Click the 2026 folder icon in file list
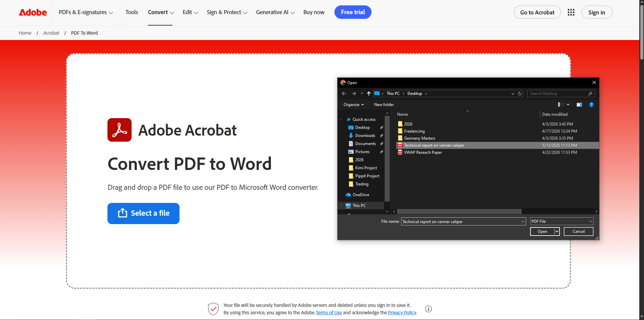The image size is (644, 320). 400,124
